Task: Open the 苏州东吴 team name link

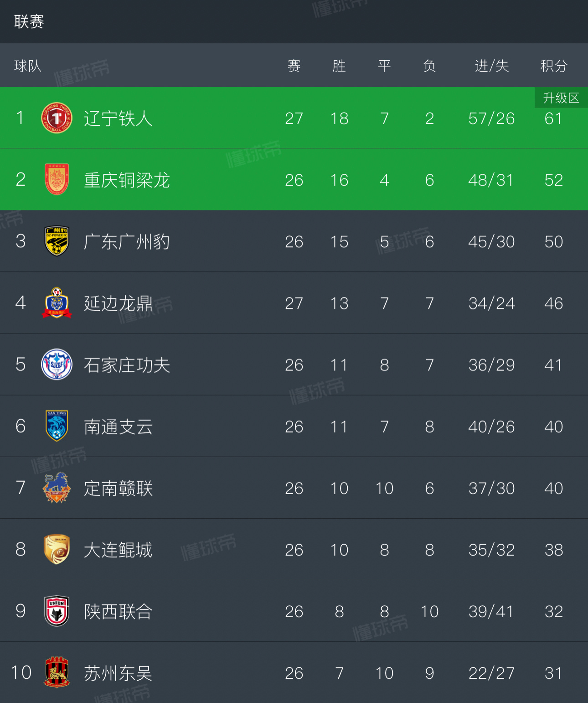Action: coord(118,673)
